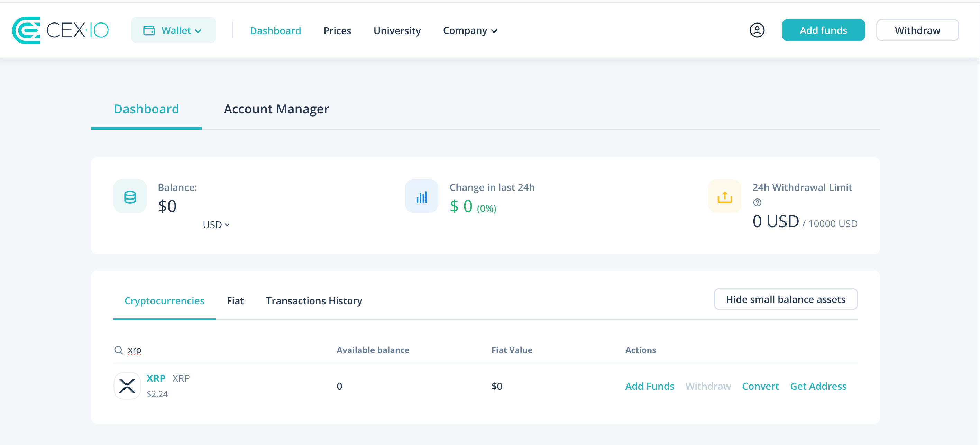This screenshot has height=445, width=980.
Task: Open the University link
Action: 397,30
